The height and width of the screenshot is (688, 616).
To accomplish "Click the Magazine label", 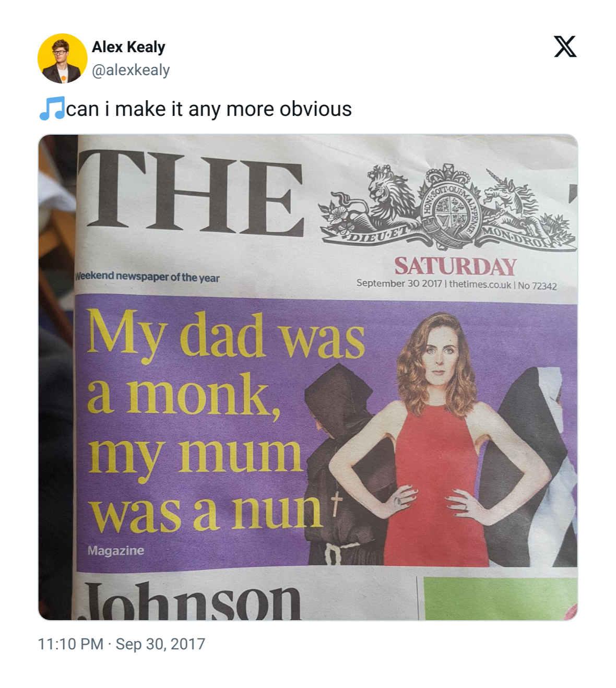I will [116, 551].
